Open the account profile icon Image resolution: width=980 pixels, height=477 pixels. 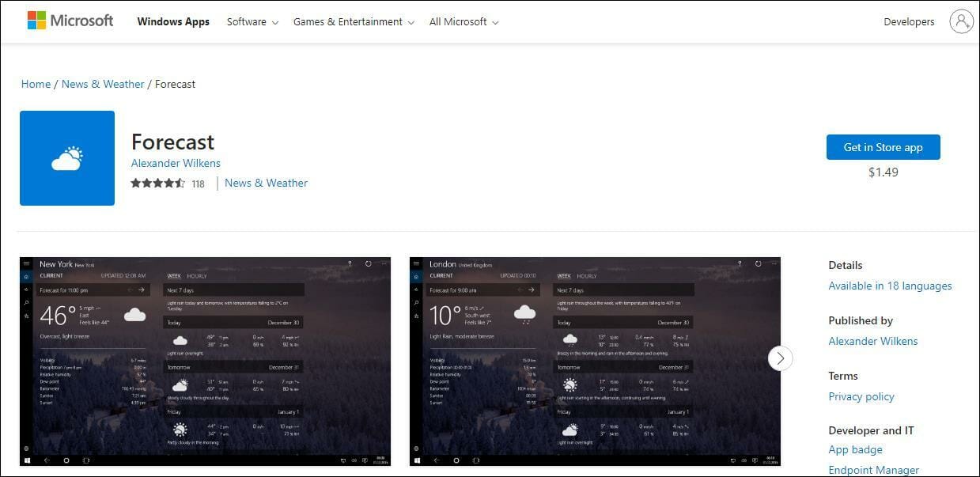point(961,21)
